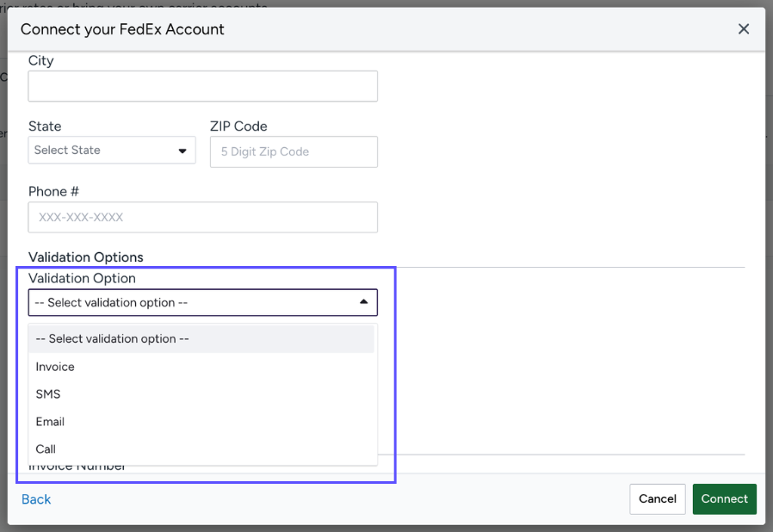The width and height of the screenshot is (773, 532).
Task: Click the Phone # input field
Action: (x=202, y=217)
